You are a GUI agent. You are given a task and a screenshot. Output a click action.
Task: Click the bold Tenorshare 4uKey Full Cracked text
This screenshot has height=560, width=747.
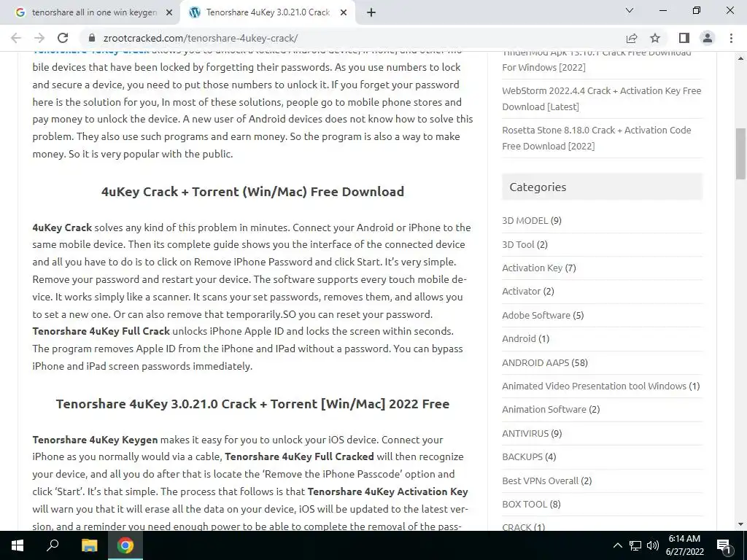[299, 456]
